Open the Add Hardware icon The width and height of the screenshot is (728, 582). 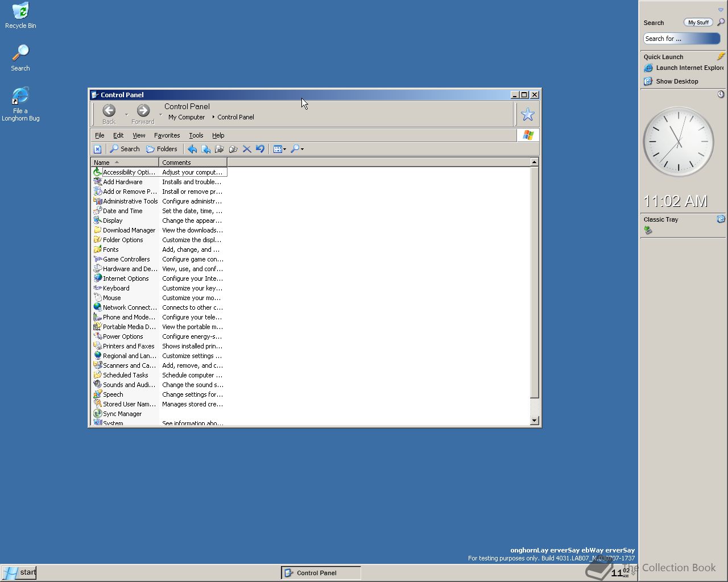(x=97, y=182)
